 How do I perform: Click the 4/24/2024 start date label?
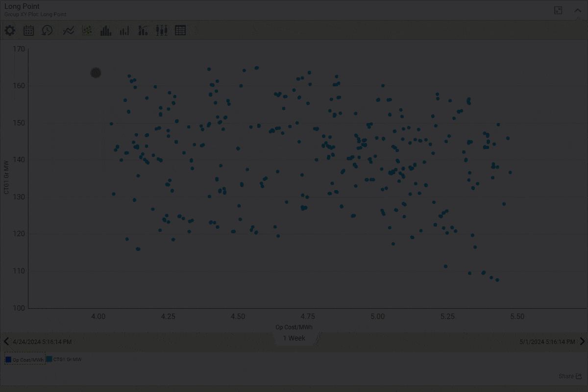[42, 342]
